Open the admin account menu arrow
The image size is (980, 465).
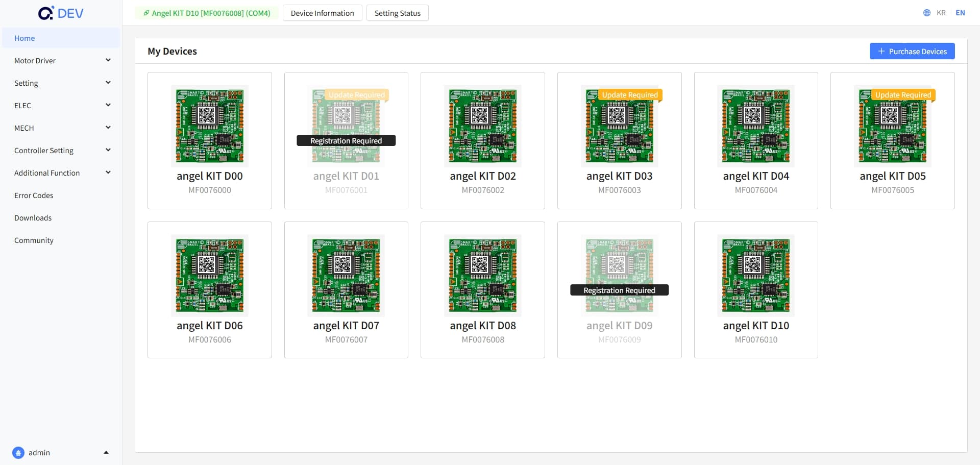tap(106, 453)
